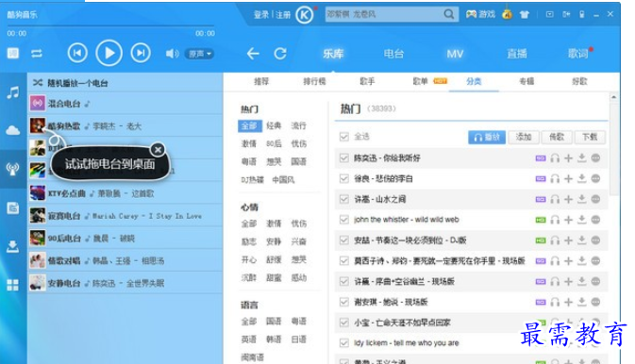The image size is (635, 364).
Task: Click the 注册 register link
Action: coord(283,15)
